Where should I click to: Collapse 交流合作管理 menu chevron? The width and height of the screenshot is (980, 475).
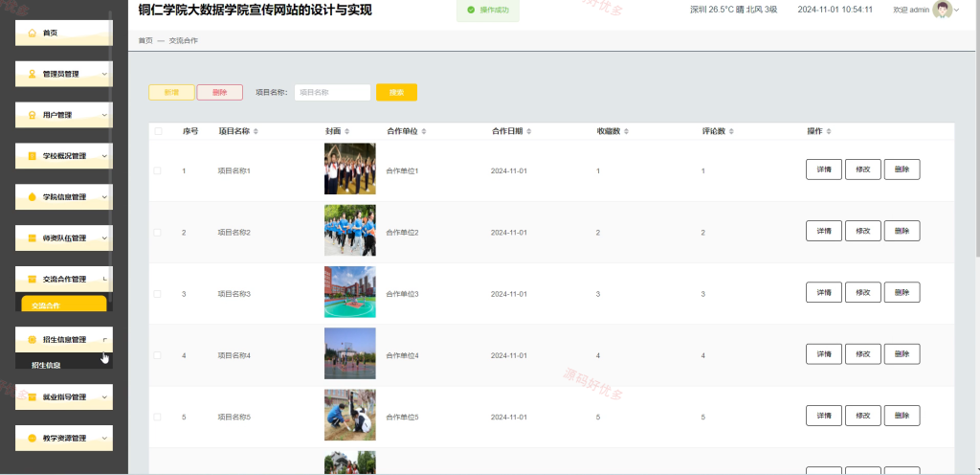coord(104,279)
